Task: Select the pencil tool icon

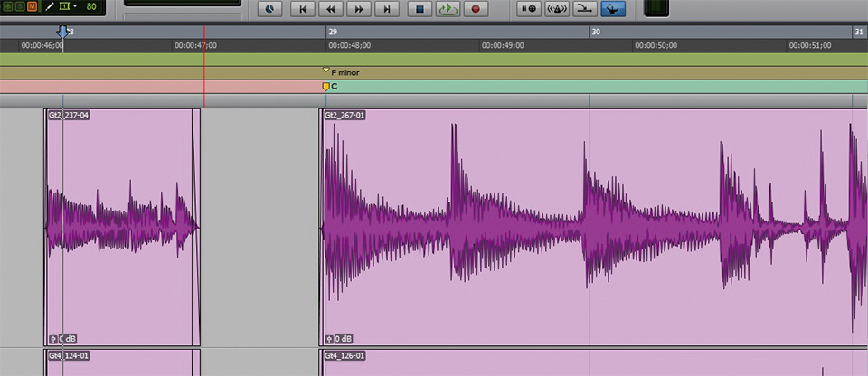Action: click(x=50, y=7)
